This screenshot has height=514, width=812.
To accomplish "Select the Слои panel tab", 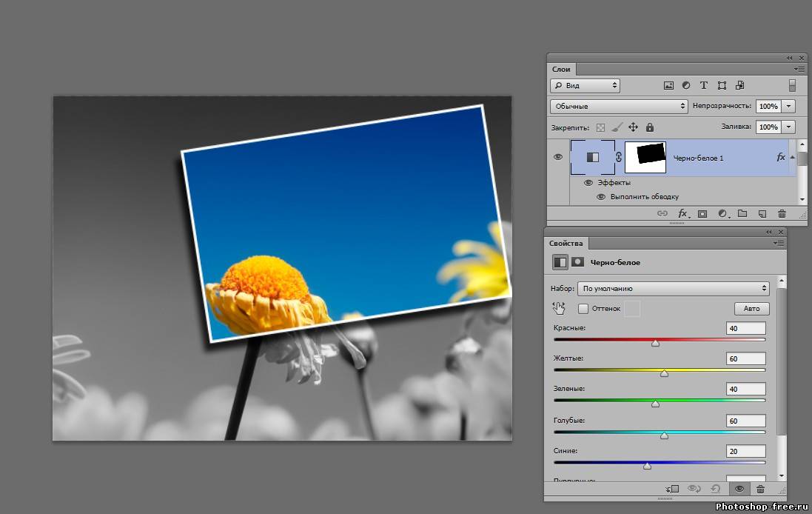I will (561, 70).
